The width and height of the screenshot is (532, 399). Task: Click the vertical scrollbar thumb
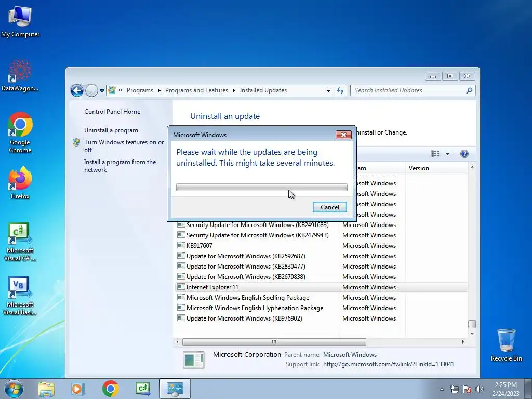472,324
